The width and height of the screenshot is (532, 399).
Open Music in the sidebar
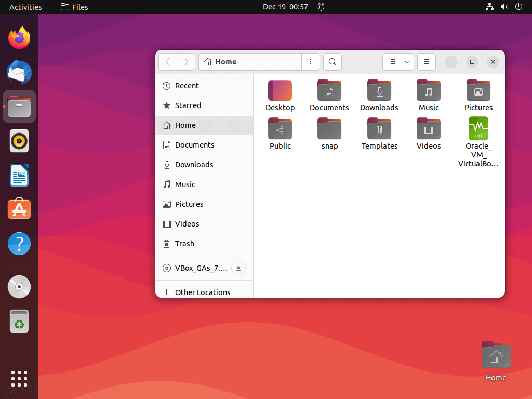click(x=204, y=184)
